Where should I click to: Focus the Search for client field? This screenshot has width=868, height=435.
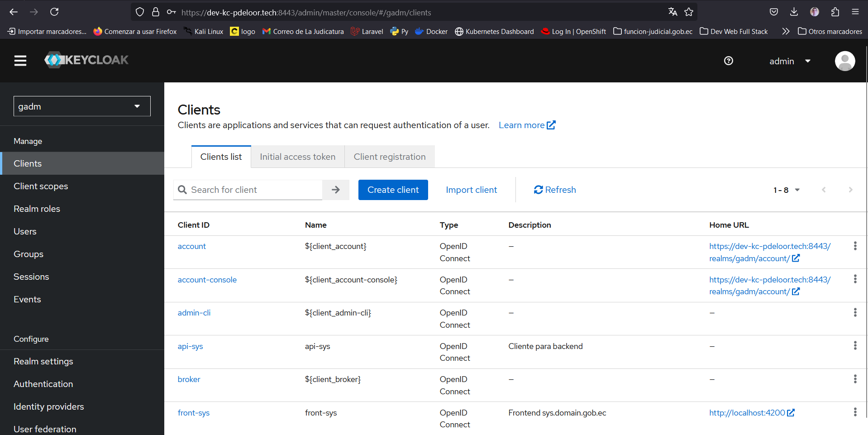(x=253, y=190)
